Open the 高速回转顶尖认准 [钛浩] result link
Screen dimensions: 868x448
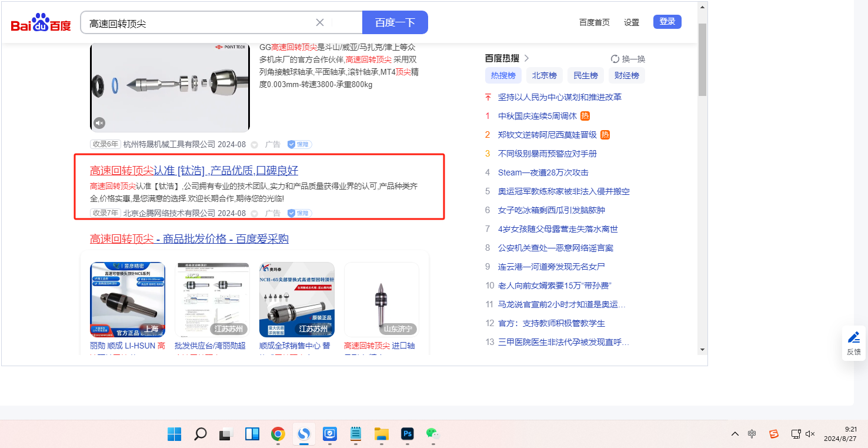point(194,171)
